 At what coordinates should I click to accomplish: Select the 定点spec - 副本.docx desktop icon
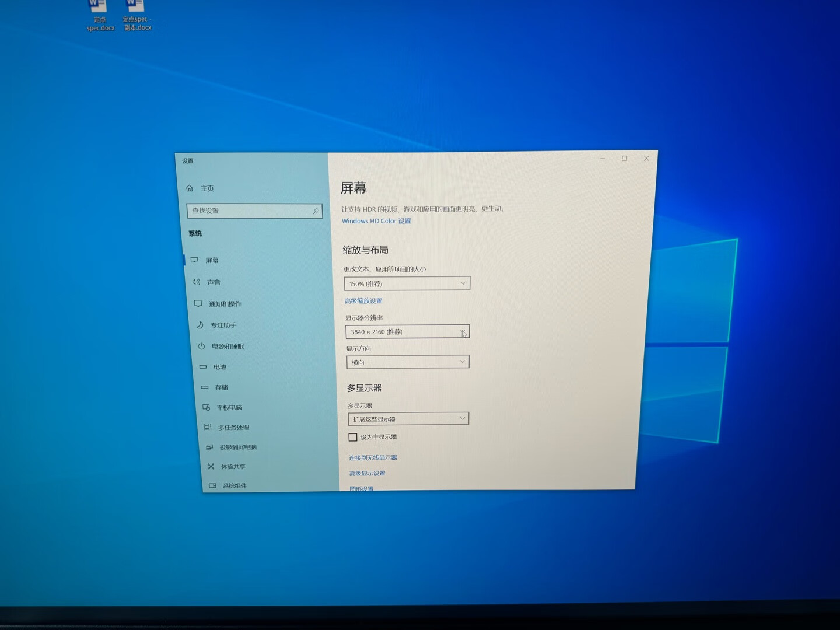(137, 15)
